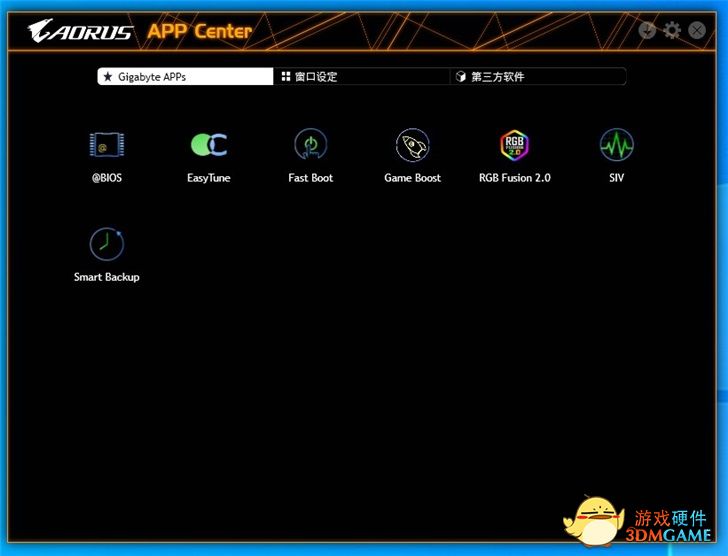This screenshot has width=728, height=556.
Task: Click the SIV text label
Action: (x=617, y=178)
